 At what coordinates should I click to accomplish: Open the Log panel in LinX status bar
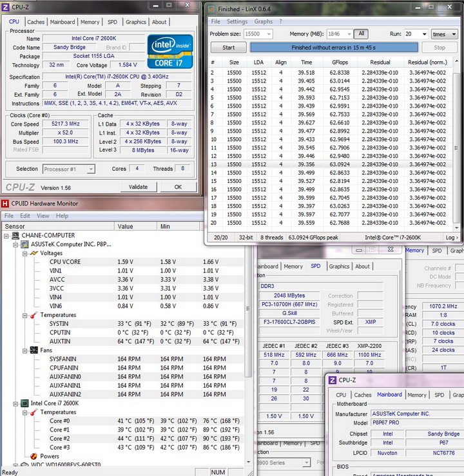tap(452, 238)
